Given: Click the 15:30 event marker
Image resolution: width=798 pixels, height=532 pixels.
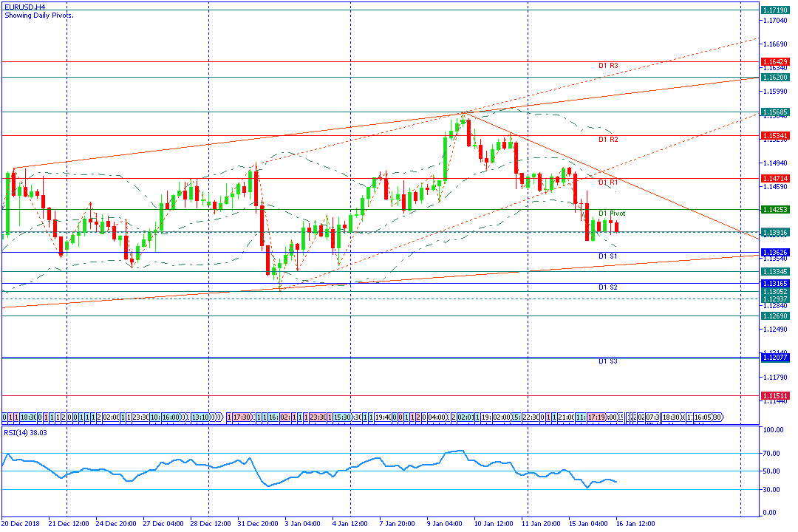Looking at the screenshot, I should pos(342,417).
